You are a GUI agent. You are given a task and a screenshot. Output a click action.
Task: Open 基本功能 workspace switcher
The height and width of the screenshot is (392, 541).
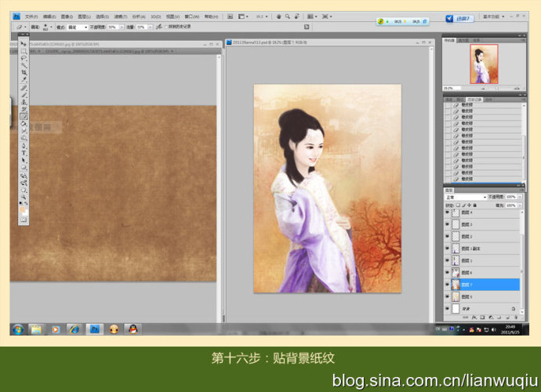coord(493,16)
